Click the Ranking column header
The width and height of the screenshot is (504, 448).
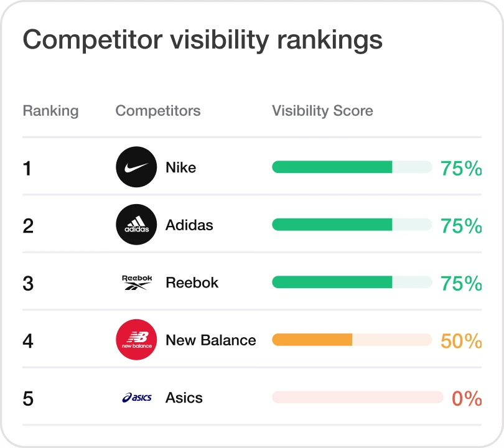coord(50,111)
